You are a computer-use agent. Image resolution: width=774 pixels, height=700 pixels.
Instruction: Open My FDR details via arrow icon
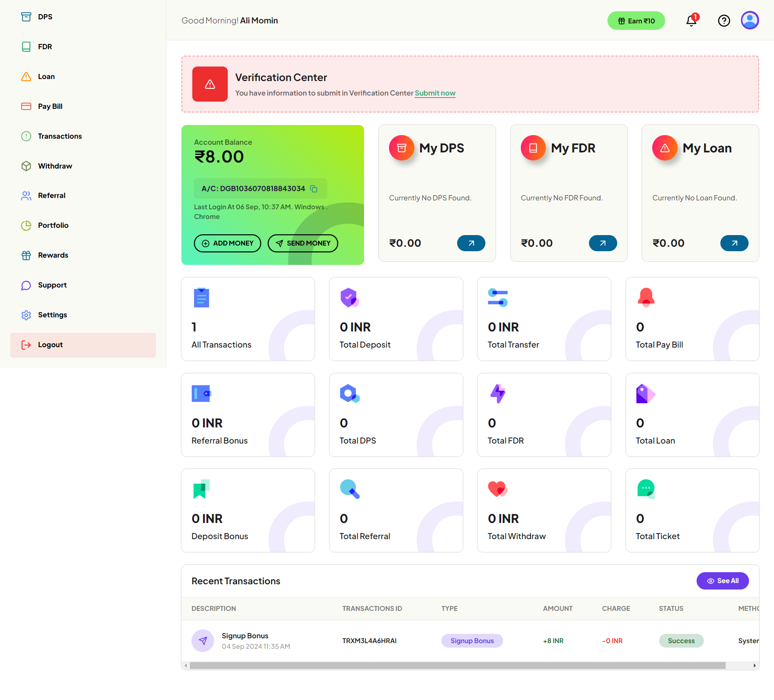coord(603,243)
